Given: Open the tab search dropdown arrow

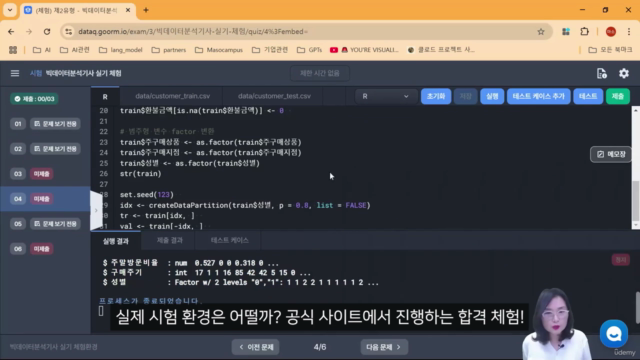Looking at the screenshot, I should [x=10, y=10].
